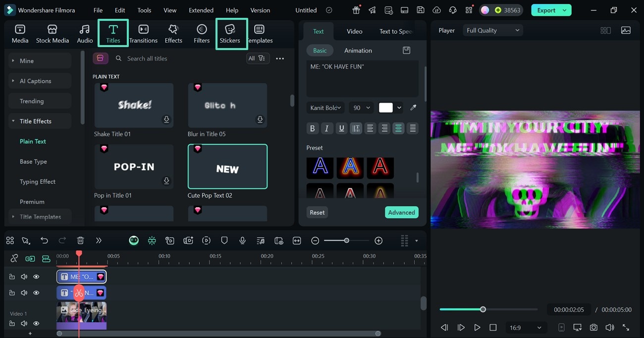Click the microphone voiceover record icon

point(242,240)
